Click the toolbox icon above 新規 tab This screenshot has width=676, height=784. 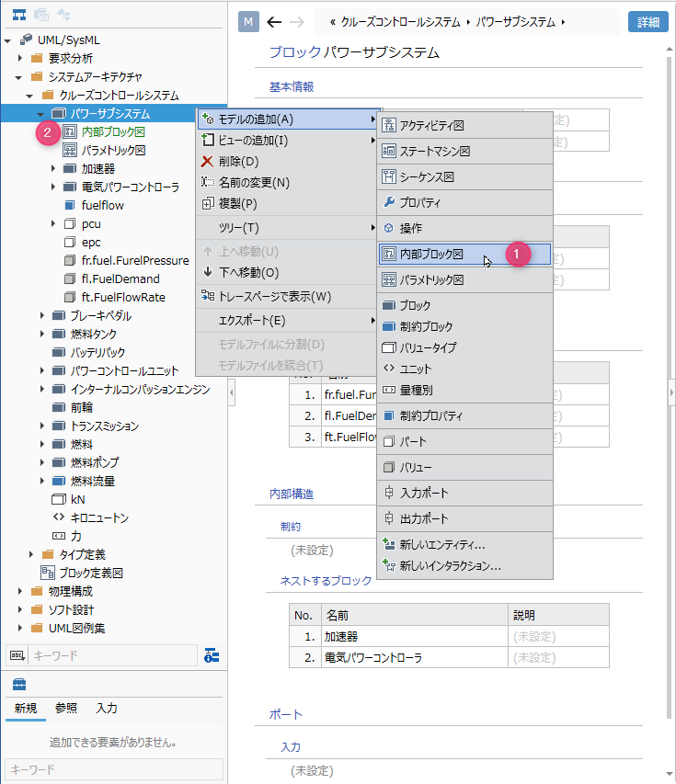pos(19,684)
